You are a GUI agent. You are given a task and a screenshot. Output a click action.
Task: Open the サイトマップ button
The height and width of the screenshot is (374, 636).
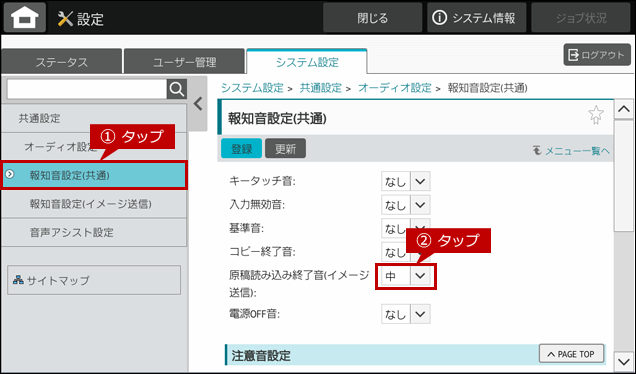click(x=94, y=280)
